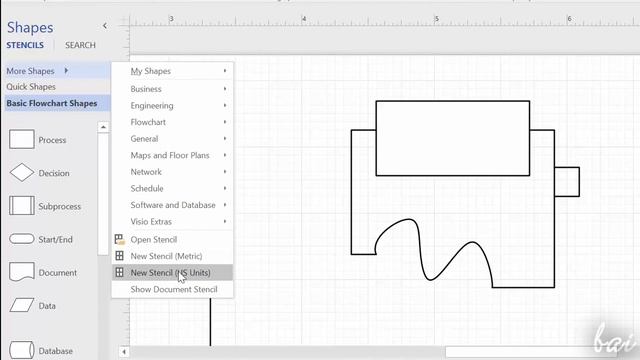Image resolution: width=640 pixels, height=360 pixels.
Task: Expand the Network submenu arrow
Action: pyautogui.click(x=225, y=172)
